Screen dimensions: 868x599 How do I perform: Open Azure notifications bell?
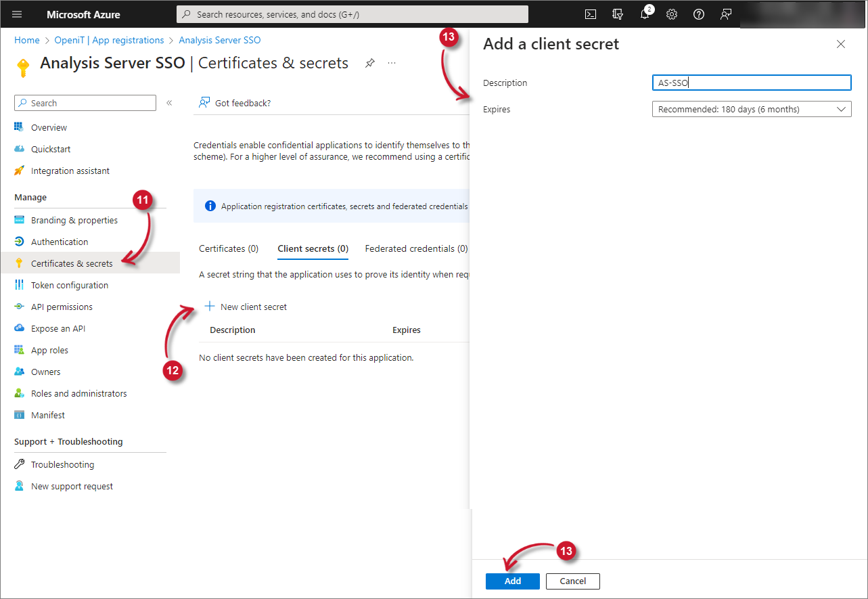tap(644, 14)
